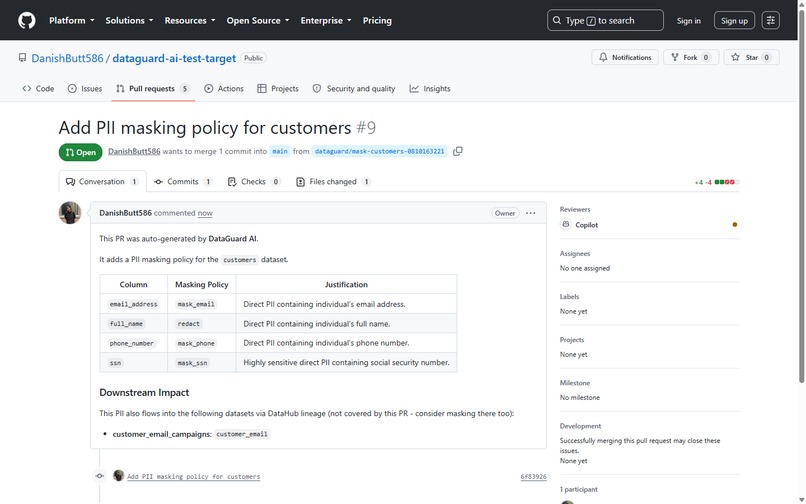Click the 'now' comment timestamp

click(205, 213)
